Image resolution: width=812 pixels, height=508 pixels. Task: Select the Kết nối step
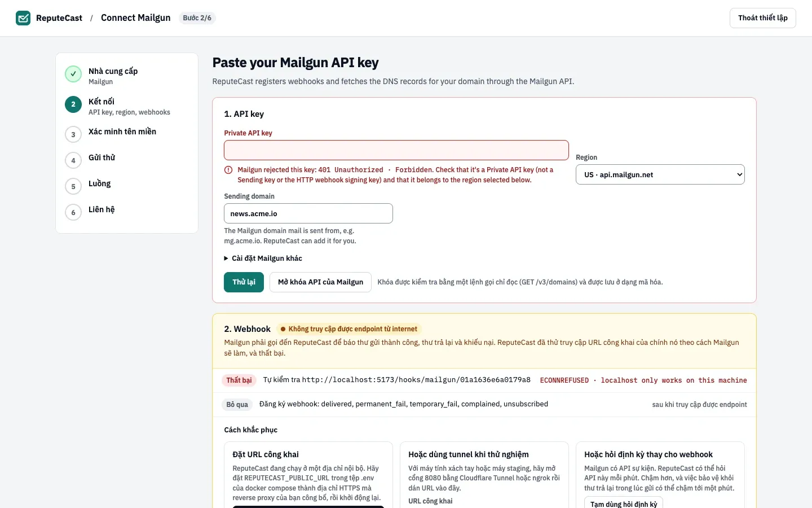coord(127,106)
